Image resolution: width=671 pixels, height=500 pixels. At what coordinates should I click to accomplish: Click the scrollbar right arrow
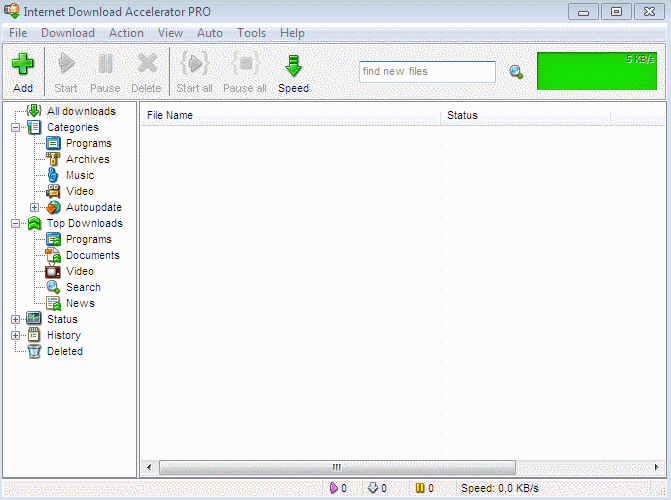tap(656, 467)
